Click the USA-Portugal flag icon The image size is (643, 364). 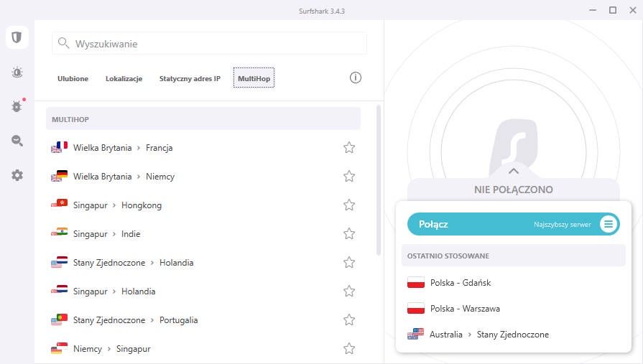pos(59,319)
